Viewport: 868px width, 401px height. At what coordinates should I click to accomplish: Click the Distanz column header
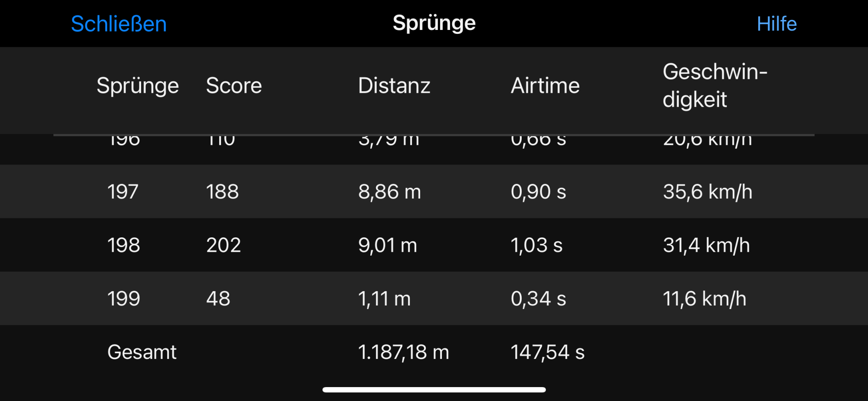click(x=394, y=85)
